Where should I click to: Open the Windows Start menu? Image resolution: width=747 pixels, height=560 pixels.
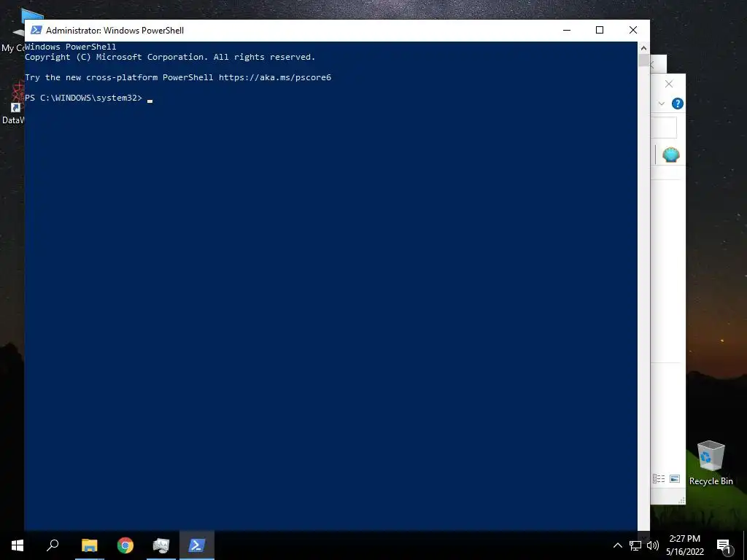click(x=18, y=545)
